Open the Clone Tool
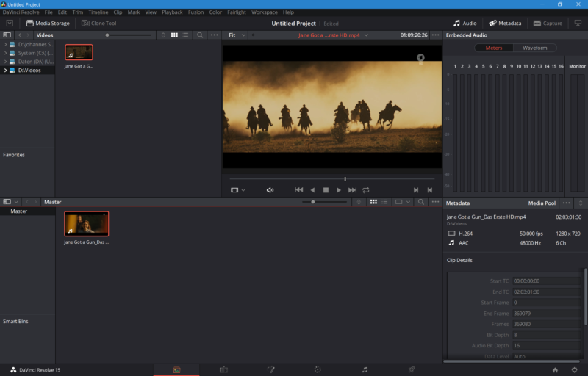 [99, 23]
